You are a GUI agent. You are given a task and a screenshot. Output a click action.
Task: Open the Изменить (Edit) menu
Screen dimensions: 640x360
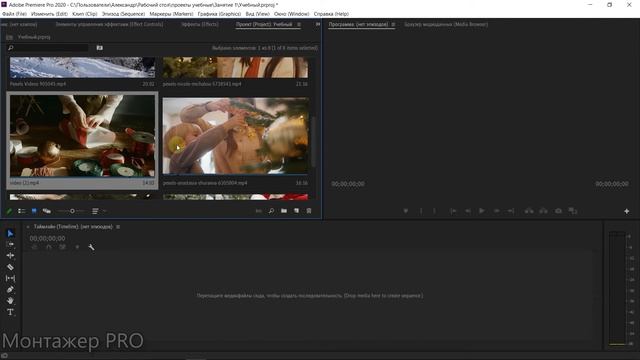pos(49,14)
